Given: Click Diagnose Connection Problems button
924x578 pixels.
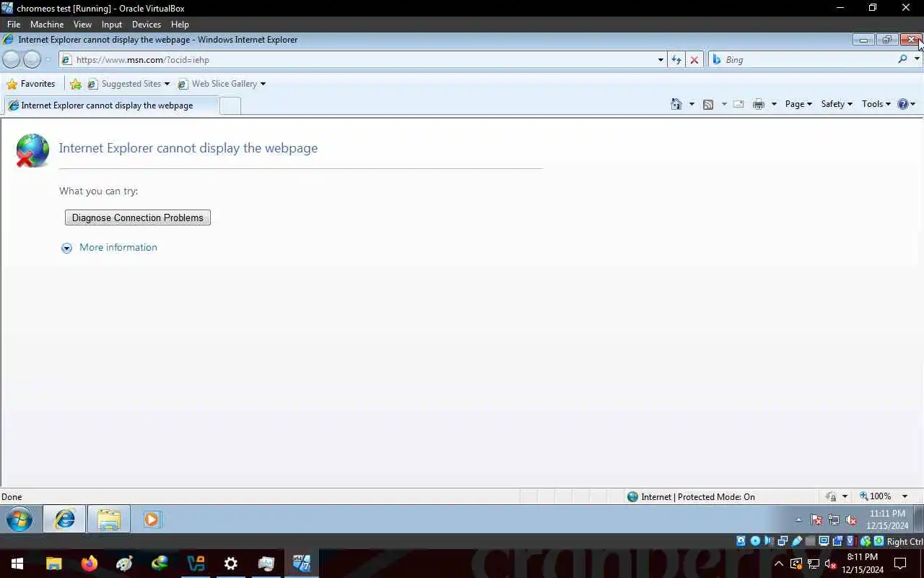Looking at the screenshot, I should (x=138, y=217).
